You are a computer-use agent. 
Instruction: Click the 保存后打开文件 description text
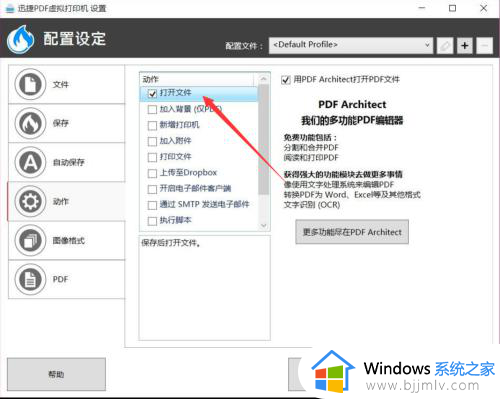(x=171, y=243)
